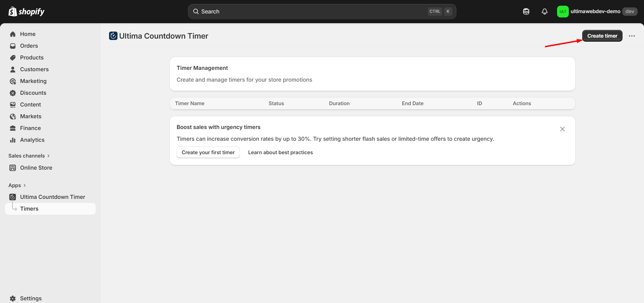
Task: Go to Content in the sidebar
Action: point(50,104)
